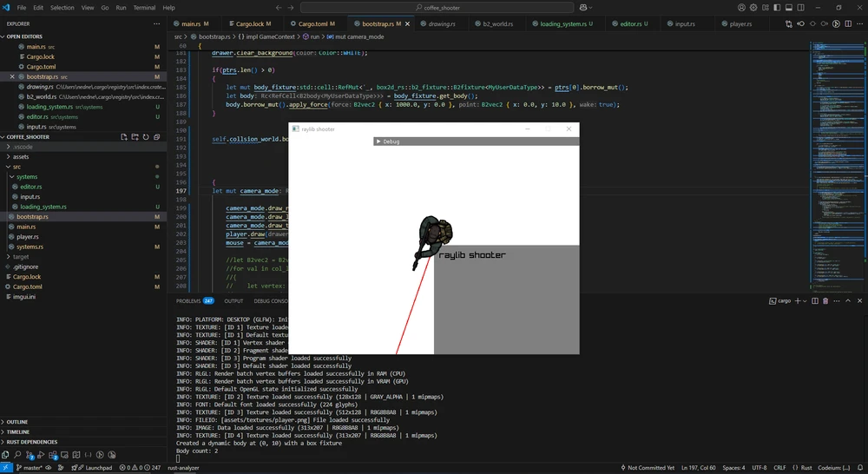
Task: Refresh the explorer file tree
Action: 146,137
